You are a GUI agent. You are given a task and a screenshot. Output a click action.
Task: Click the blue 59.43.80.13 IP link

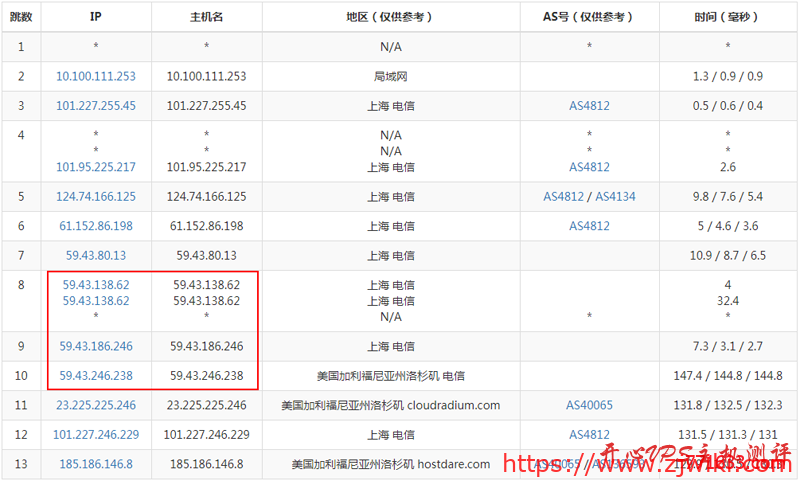(x=96, y=256)
